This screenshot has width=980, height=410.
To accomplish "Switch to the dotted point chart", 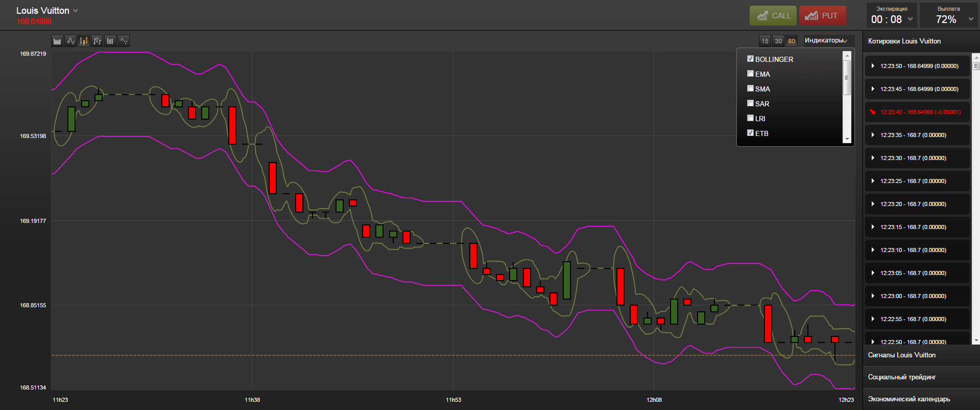I will pos(124,41).
